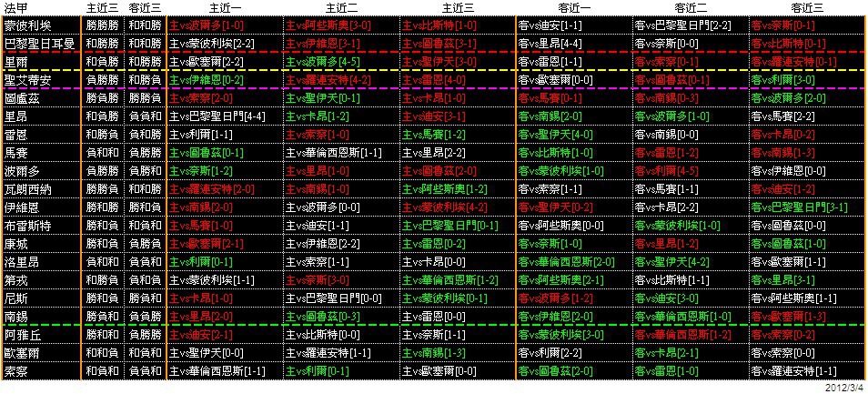Click result 主vs羅連安特[4-2]

click(328, 80)
